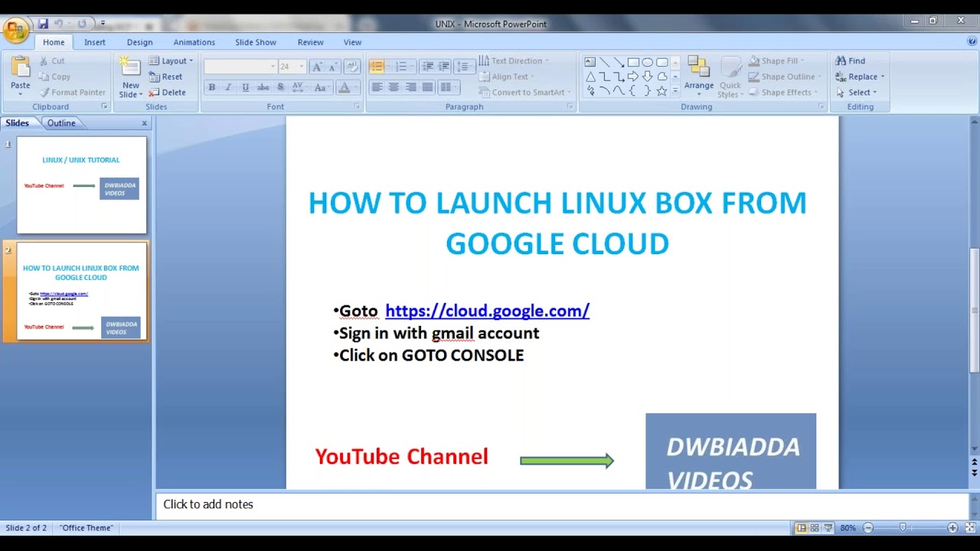Click the Paste clipboard icon

[21, 67]
